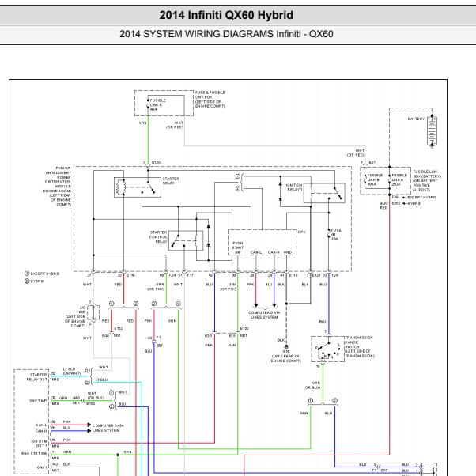This screenshot has width=476, height=476.
Task: Click the E27 connector label
Action: (372, 162)
